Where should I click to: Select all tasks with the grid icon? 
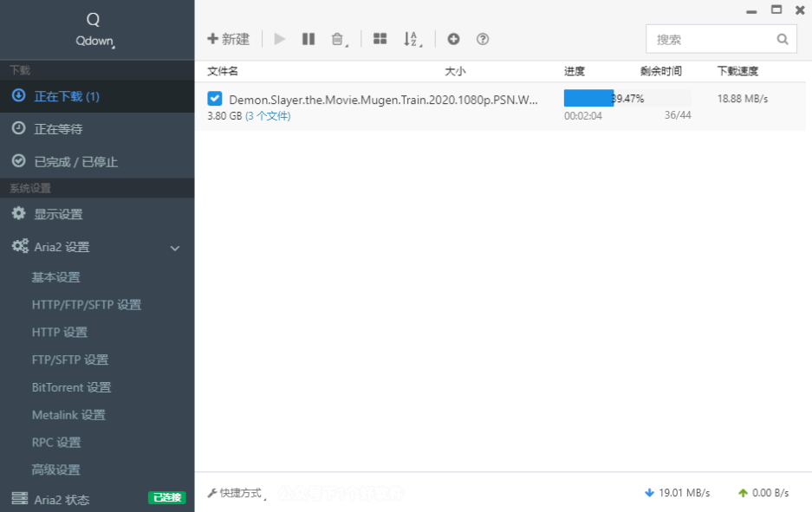click(380, 39)
